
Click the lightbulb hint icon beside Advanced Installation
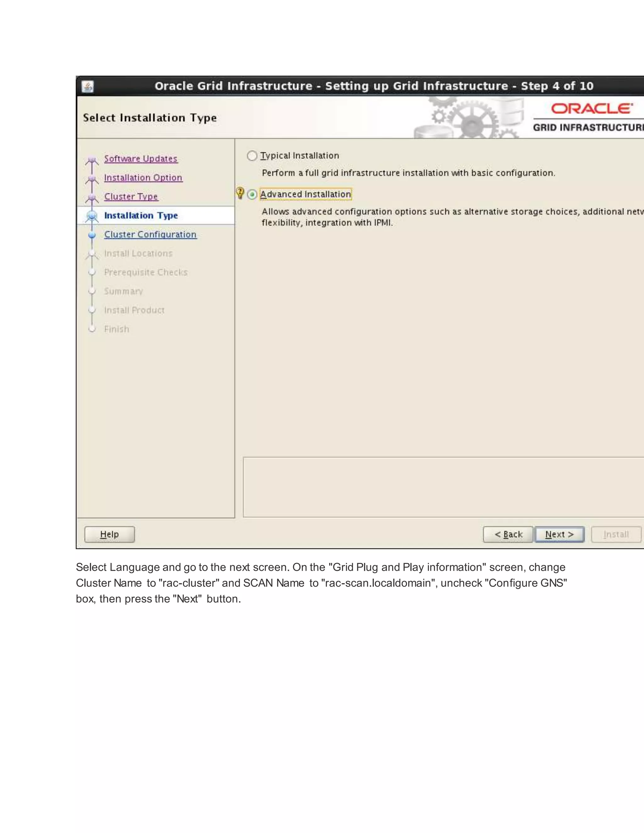(x=240, y=193)
